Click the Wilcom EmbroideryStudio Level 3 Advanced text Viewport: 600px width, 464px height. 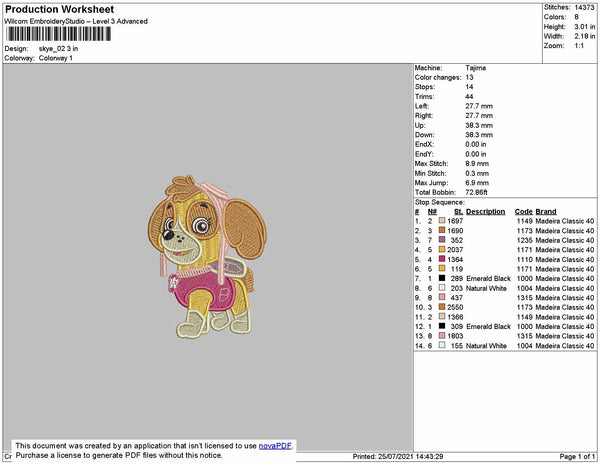pos(76,21)
